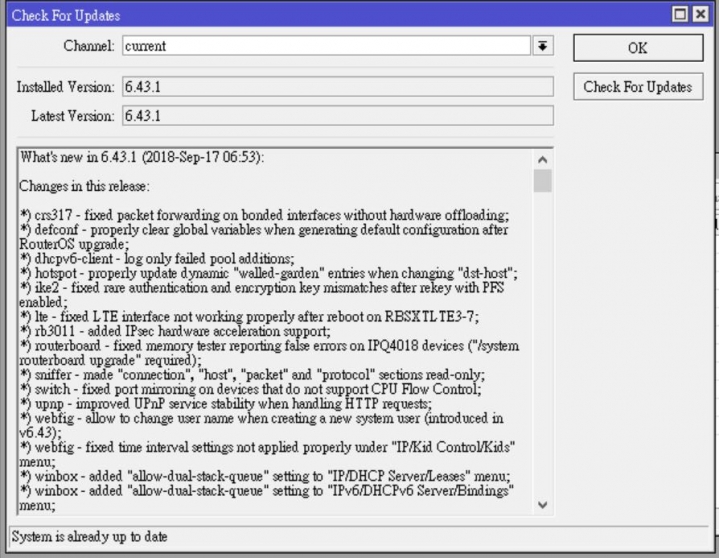Screen dimensions: 720x558
Task: Click the webfig change user name line
Action: coord(261,425)
